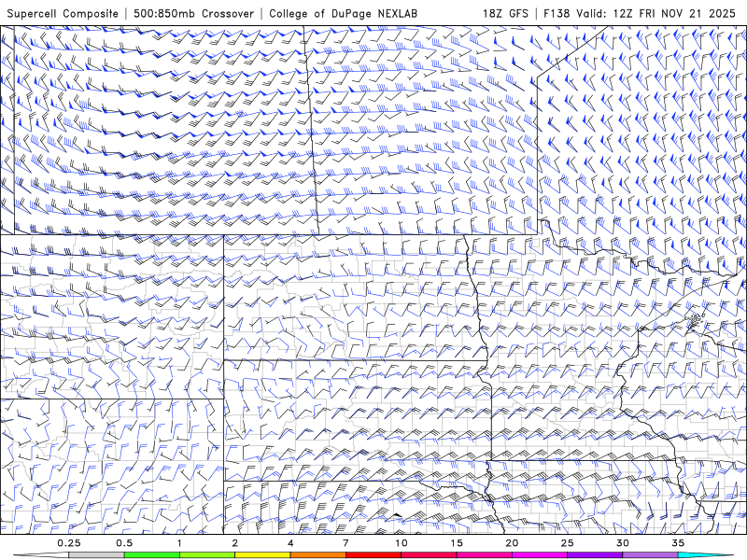Pick the yellow-green 1–2 legend swatch
The height and width of the screenshot is (560, 747).
click(x=207, y=555)
